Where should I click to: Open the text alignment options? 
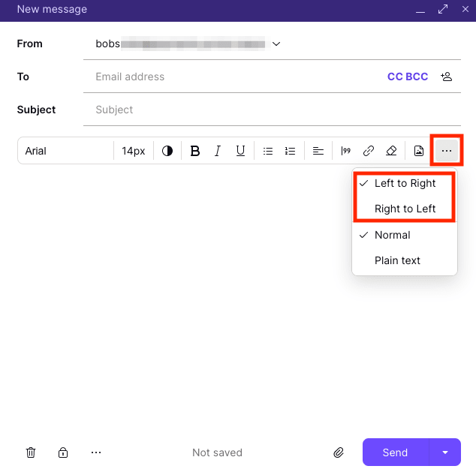[318, 151]
